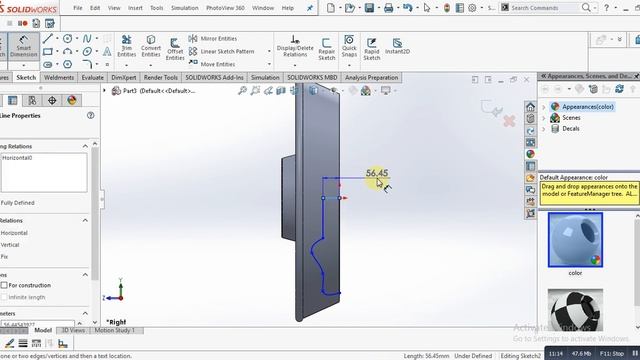Click the Convert Entities tool
The height and width of the screenshot is (360, 640).
coord(151,46)
